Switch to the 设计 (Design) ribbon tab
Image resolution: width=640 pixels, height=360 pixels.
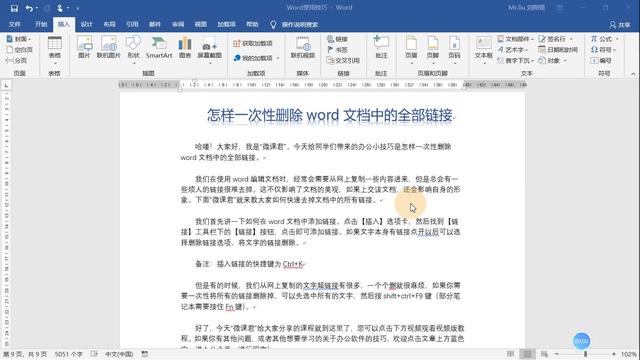pyautogui.click(x=86, y=24)
